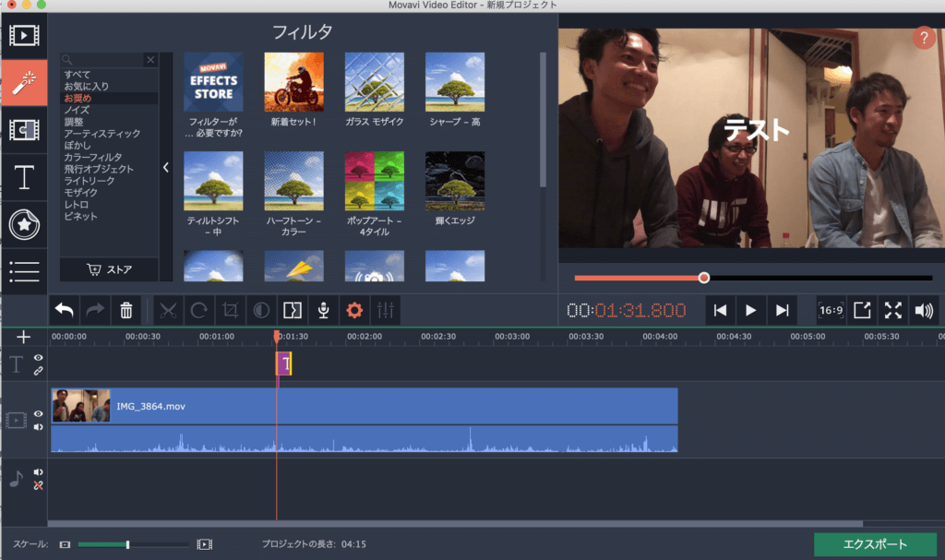This screenshot has height=560, width=945.
Task: Choose the ガラス モザイク filter
Action: pyautogui.click(x=375, y=82)
